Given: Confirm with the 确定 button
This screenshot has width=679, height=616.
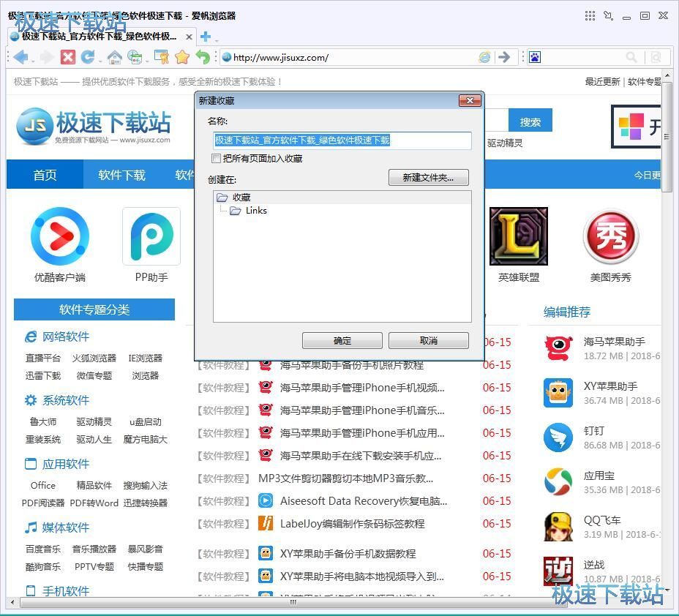Looking at the screenshot, I should click(342, 341).
